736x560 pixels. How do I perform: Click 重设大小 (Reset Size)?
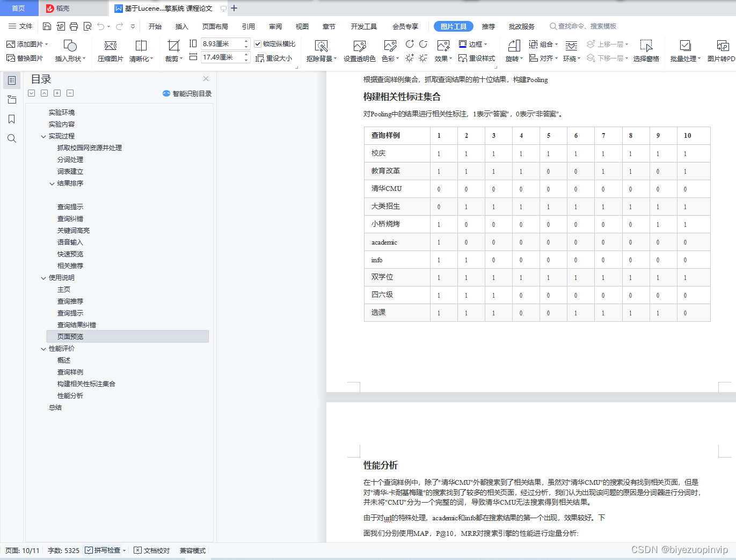tap(274, 58)
